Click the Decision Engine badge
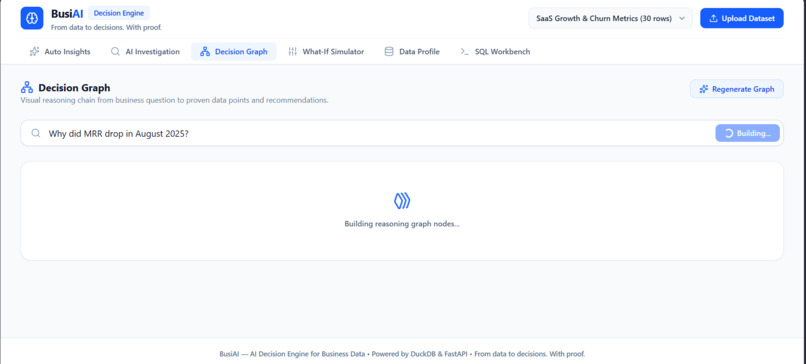 [x=119, y=13]
